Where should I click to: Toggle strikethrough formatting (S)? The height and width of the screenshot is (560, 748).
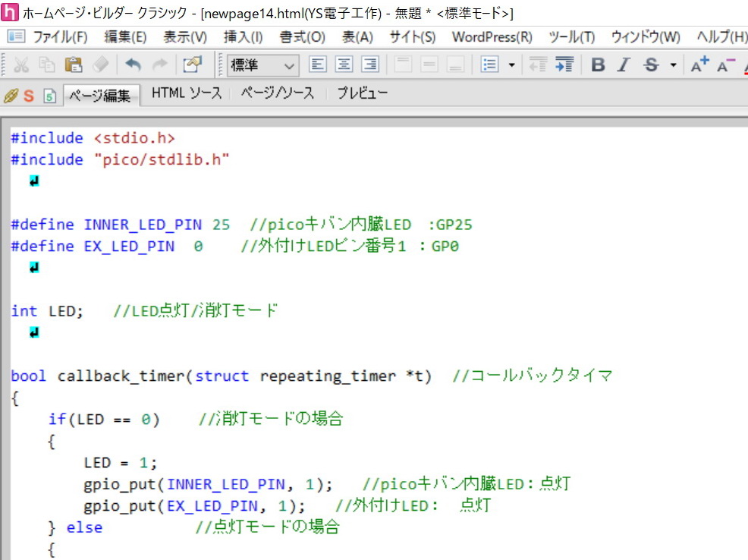click(651, 65)
